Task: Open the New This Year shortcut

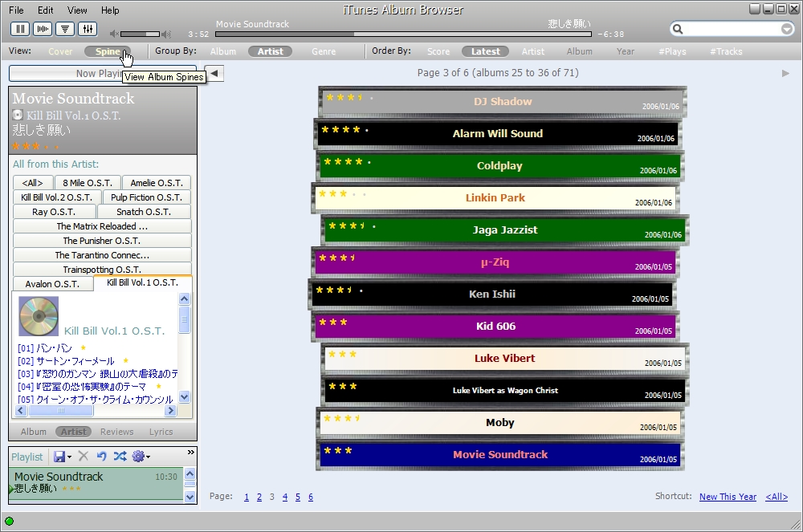Action: tap(728, 497)
